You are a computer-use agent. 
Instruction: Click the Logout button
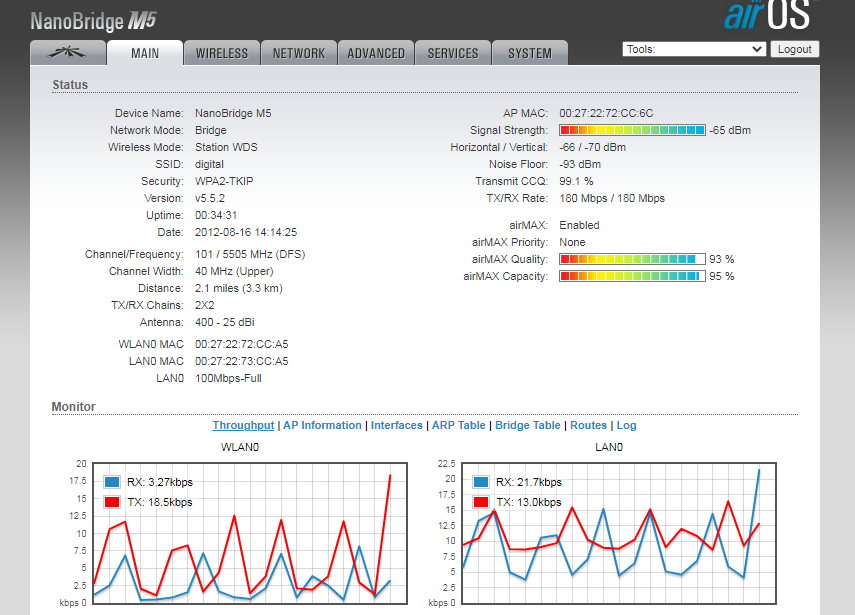(x=794, y=49)
